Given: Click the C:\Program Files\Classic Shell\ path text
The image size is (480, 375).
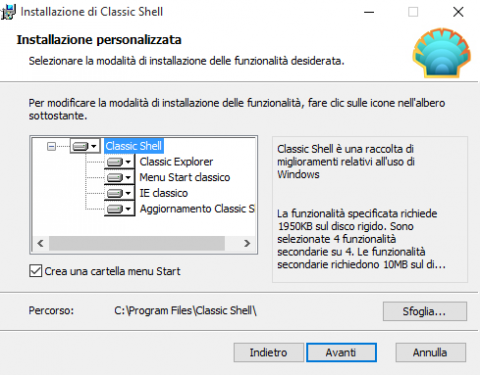Looking at the screenshot, I should 185,311.
